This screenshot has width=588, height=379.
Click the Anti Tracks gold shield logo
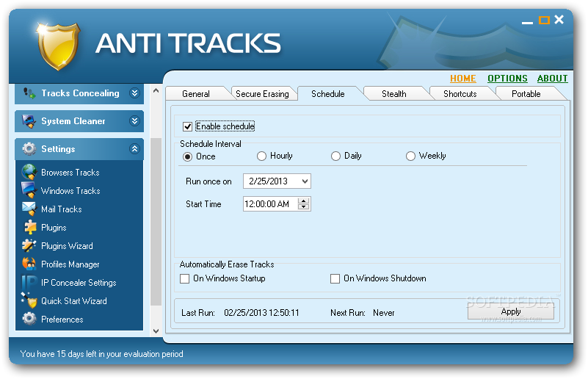[x=59, y=46]
